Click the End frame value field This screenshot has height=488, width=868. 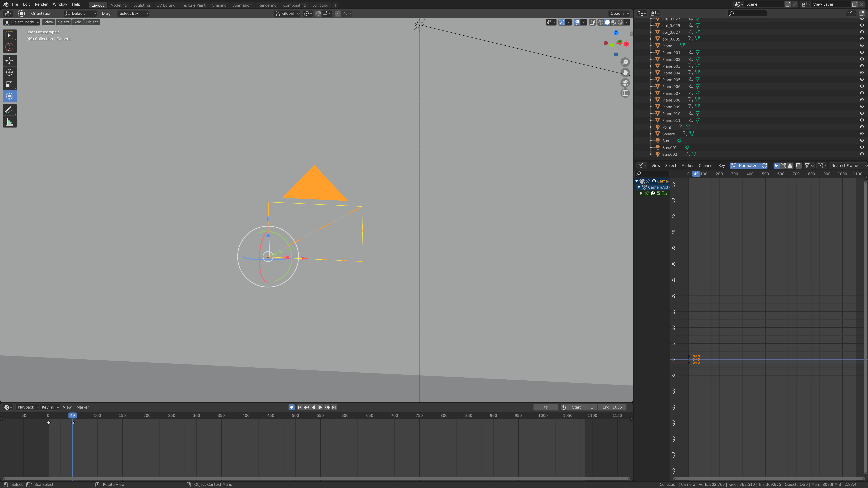click(612, 407)
